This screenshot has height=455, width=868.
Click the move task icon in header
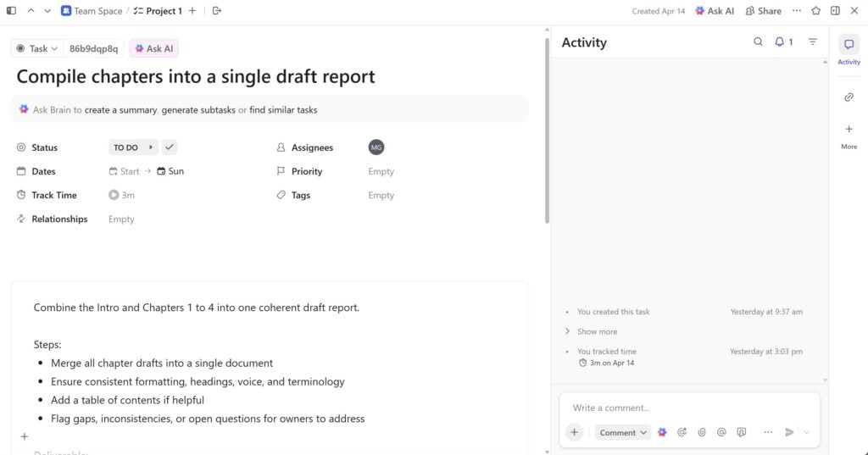pyautogui.click(x=217, y=10)
